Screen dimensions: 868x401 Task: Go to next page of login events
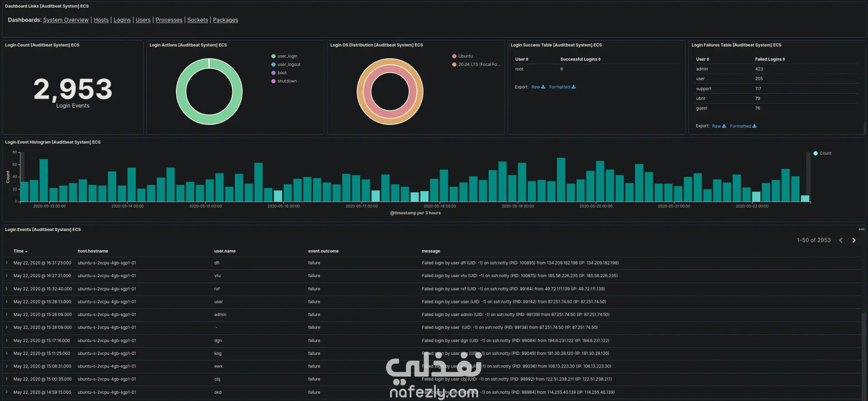click(x=854, y=241)
